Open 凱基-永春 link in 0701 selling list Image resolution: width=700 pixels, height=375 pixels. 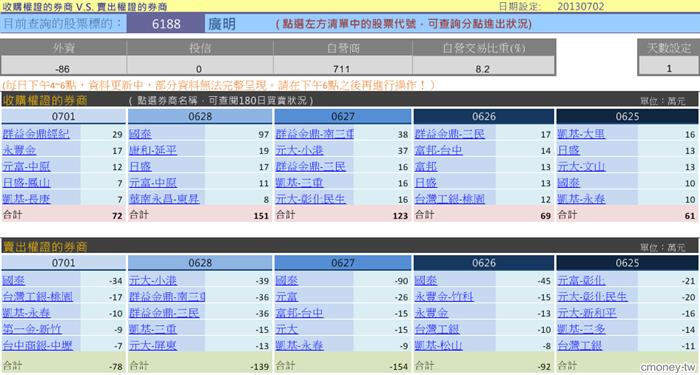(26, 313)
